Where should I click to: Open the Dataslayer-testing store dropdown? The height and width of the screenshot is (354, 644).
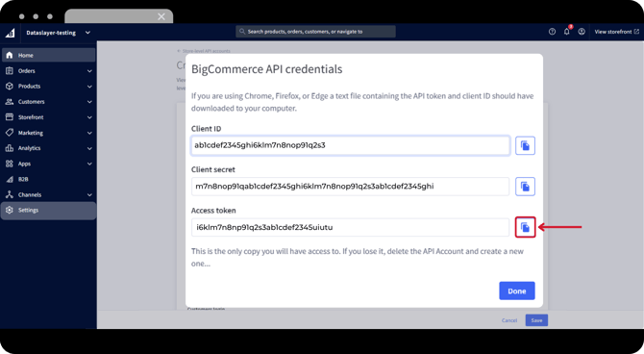click(x=59, y=33)
